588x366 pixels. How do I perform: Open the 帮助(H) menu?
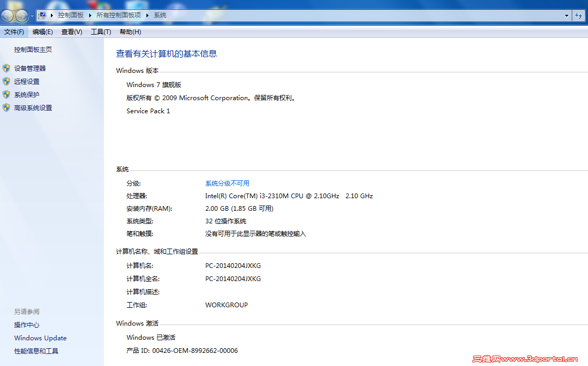click(x=130, y=32)
